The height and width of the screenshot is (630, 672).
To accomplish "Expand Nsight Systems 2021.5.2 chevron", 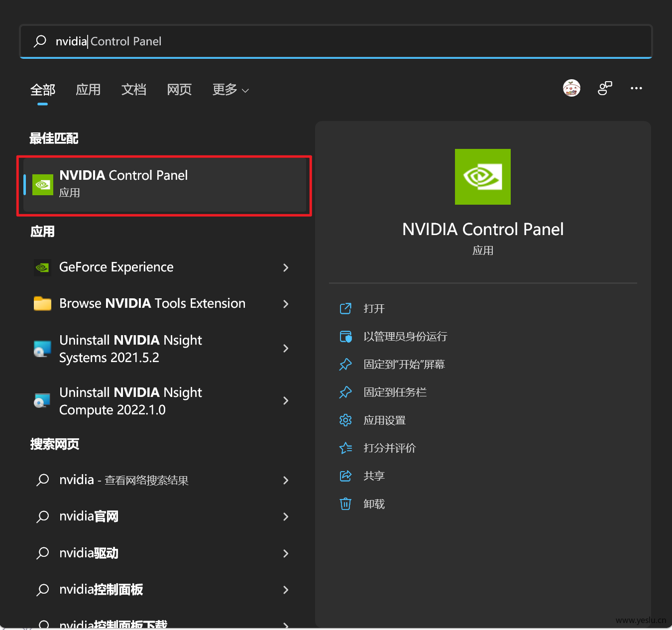I will tap(286, 349).
